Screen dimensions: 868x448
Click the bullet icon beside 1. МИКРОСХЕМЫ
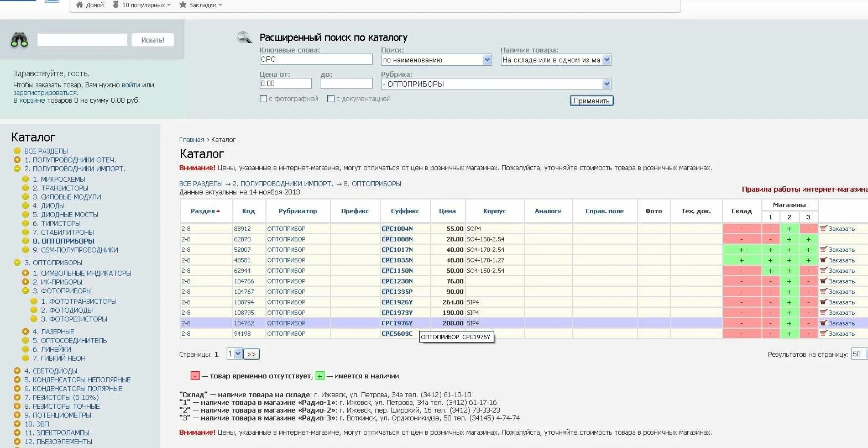(25, 179)
